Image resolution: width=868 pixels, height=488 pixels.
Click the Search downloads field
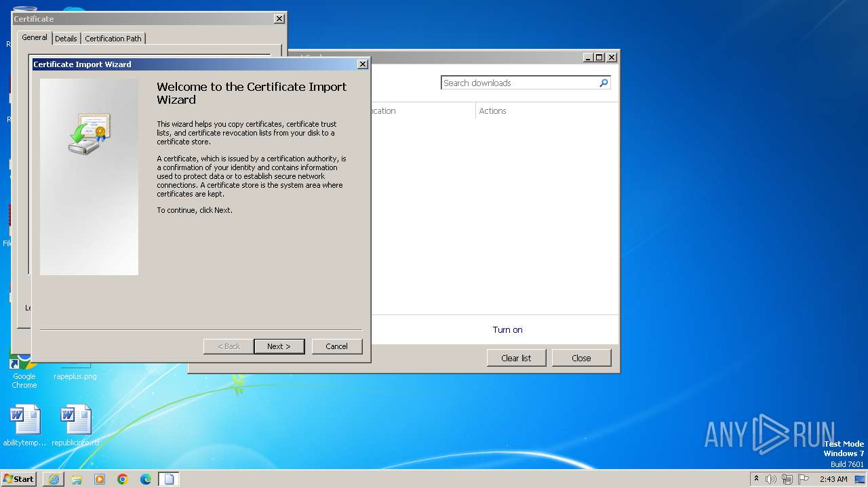(x=519, y=83)
